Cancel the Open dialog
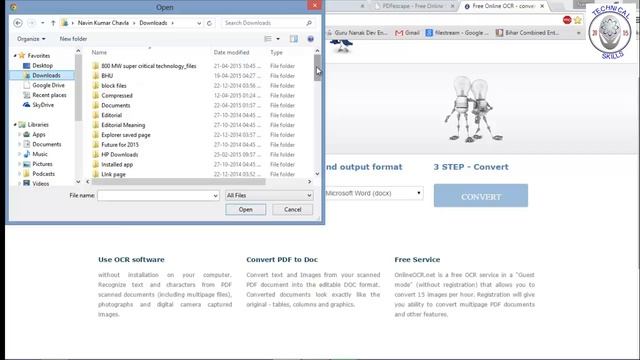Image resolution: width=640 pixels, height=360 pixels. pyautogui.click(x=292, y=209)
